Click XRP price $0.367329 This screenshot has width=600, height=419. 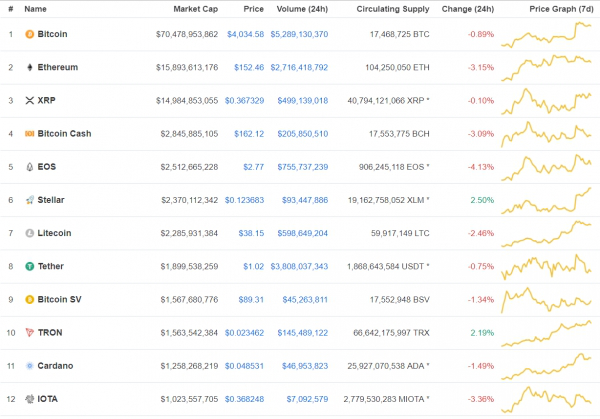tap(244, 101)
